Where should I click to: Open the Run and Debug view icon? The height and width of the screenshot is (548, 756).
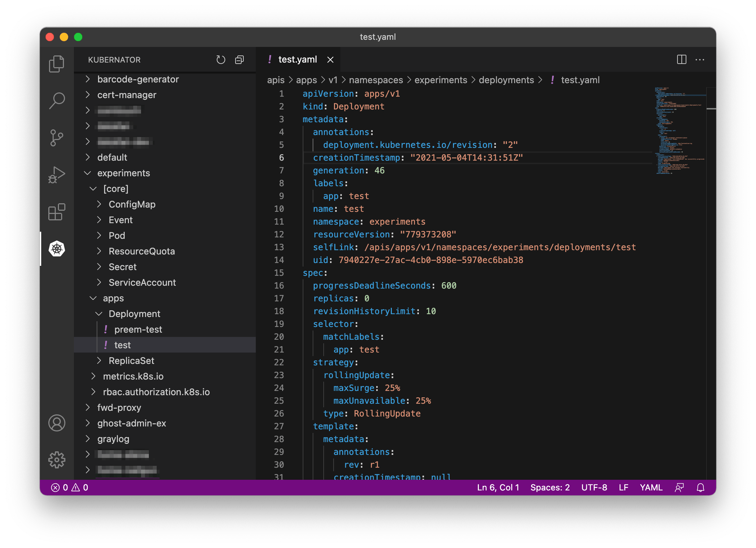pyautogui.click(x=56, y=175)
